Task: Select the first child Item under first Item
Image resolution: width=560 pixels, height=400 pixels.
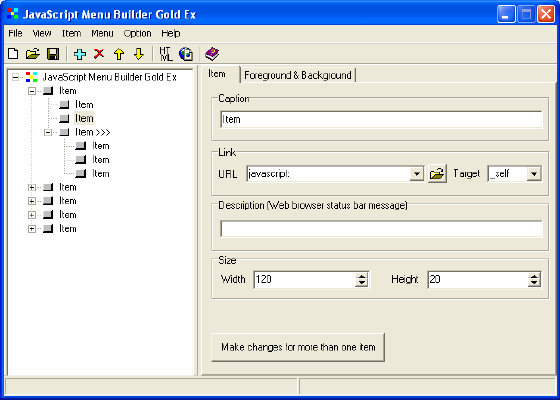Action: pos(84,105)
